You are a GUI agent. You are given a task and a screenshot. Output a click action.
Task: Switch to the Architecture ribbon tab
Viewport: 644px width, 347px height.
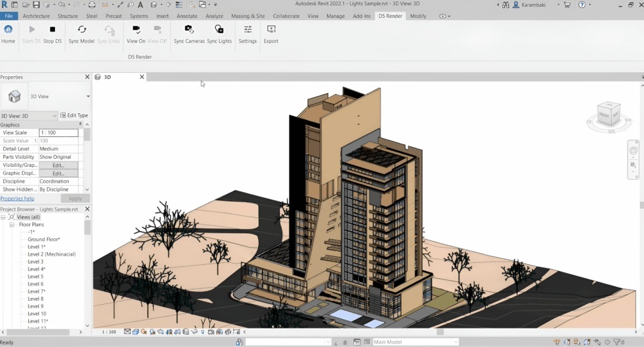point(36,16)
